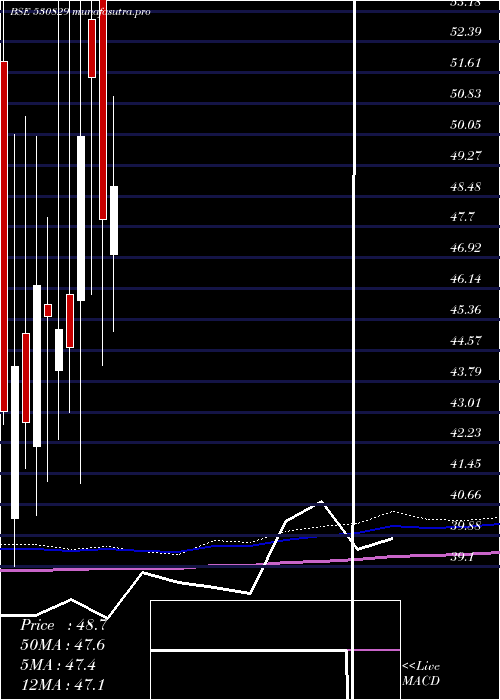Select the 50.83 price level label
500x700 pixels.
tap(466, 94)
